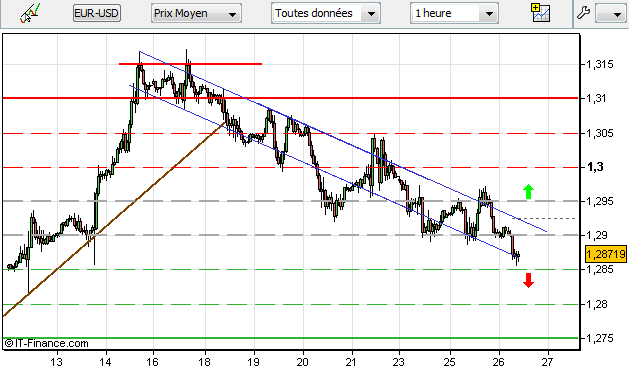The height and width of the screenshot is (368, 629).
Task: Click date label 16 on time axis
Action: (x=152, y=362)
